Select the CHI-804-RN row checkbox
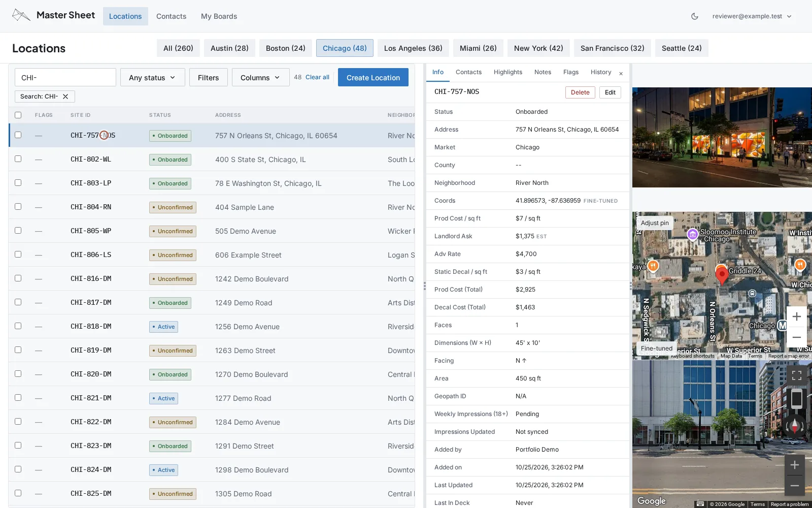Screen dimensions: 812x508 (x=18, y=207)
